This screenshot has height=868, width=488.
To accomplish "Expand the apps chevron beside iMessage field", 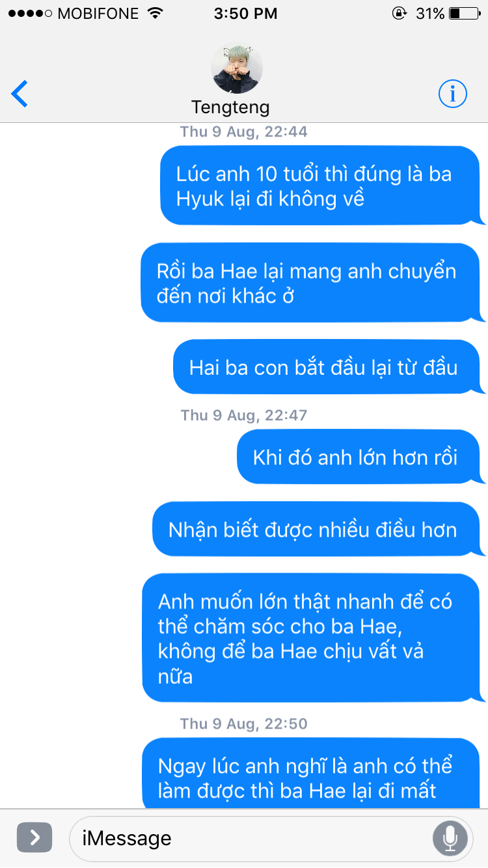I will point(34,837).
